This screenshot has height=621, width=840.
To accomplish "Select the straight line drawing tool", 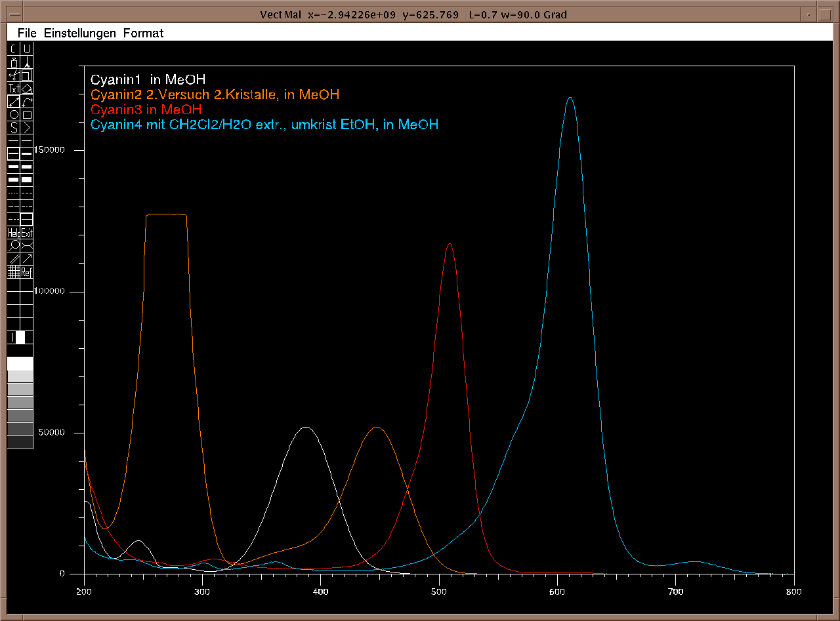I will click(x=13, y=102).
